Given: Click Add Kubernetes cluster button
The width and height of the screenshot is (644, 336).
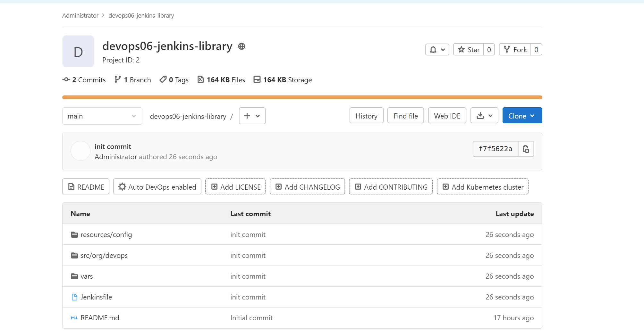Looking at the screenshot, I should [x=483, y=187].
